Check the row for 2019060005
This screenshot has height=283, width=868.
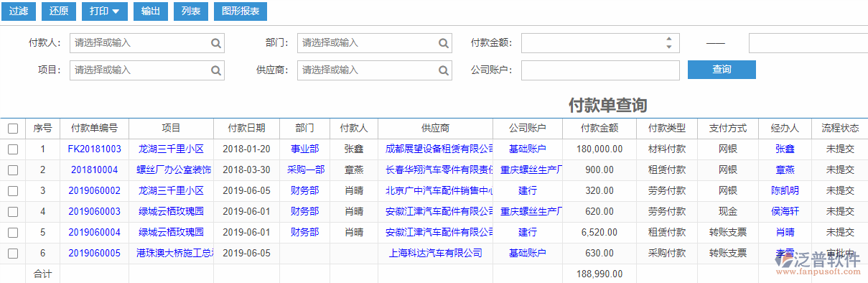(12, 254)
